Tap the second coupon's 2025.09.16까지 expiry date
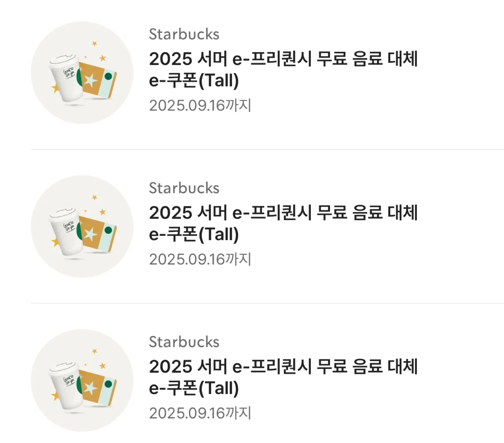This screenshot has width=504, height=443. click(200, 259)
